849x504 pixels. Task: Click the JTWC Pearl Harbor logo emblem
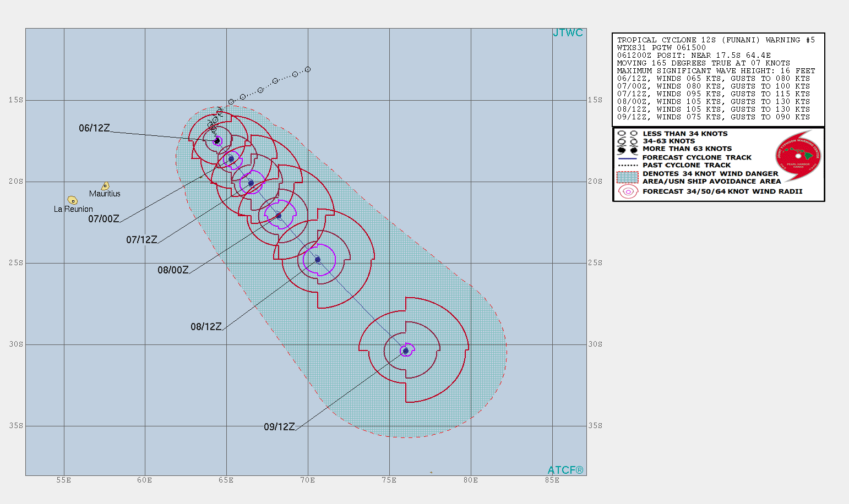coord(798,156)
